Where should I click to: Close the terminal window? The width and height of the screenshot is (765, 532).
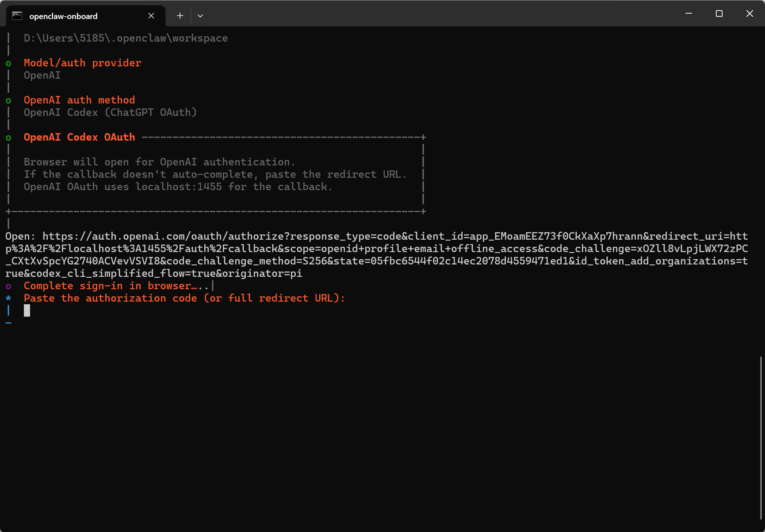(x=750, y=14)
